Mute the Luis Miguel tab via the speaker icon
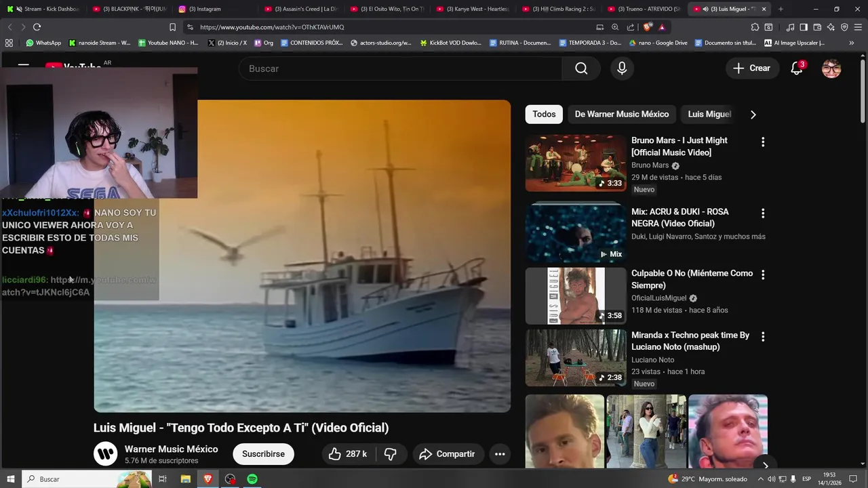Screen dimensions: 868x488 (x=706, y=9)
